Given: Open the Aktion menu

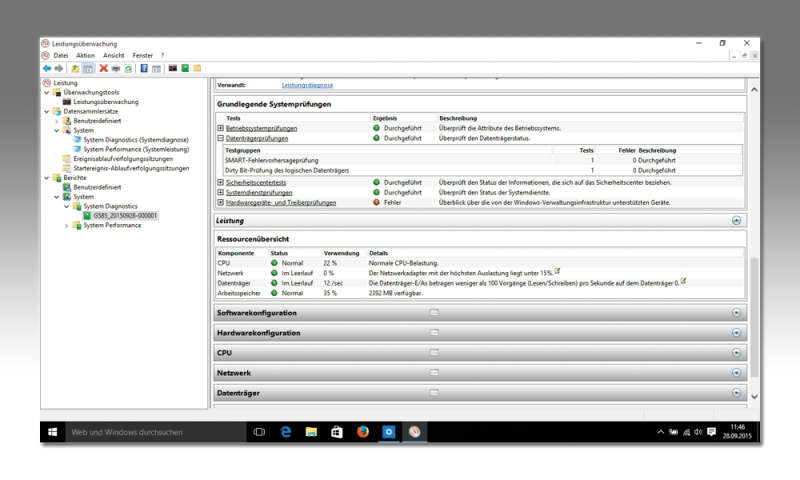Looking at the screenshot, I should point(86,55).
